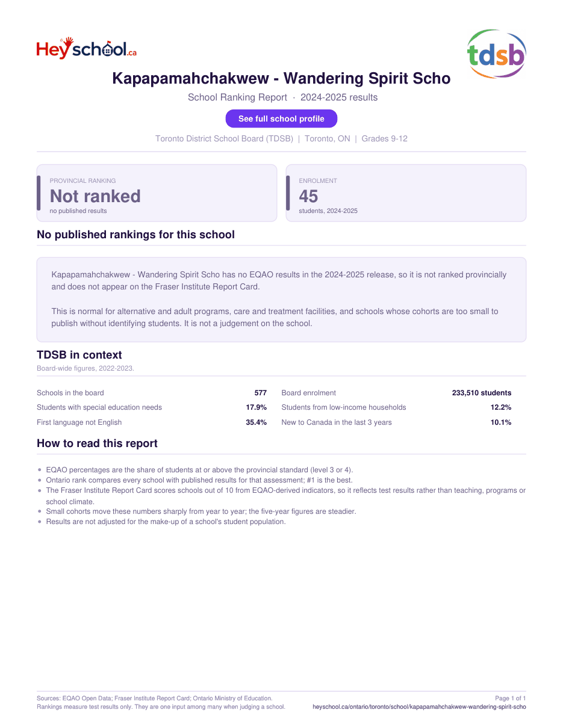Image resolution: width=563 pixels, height=728 pixels.
Task: Select New to Canada in last 3 years row
Action: (x=396, y=422)
